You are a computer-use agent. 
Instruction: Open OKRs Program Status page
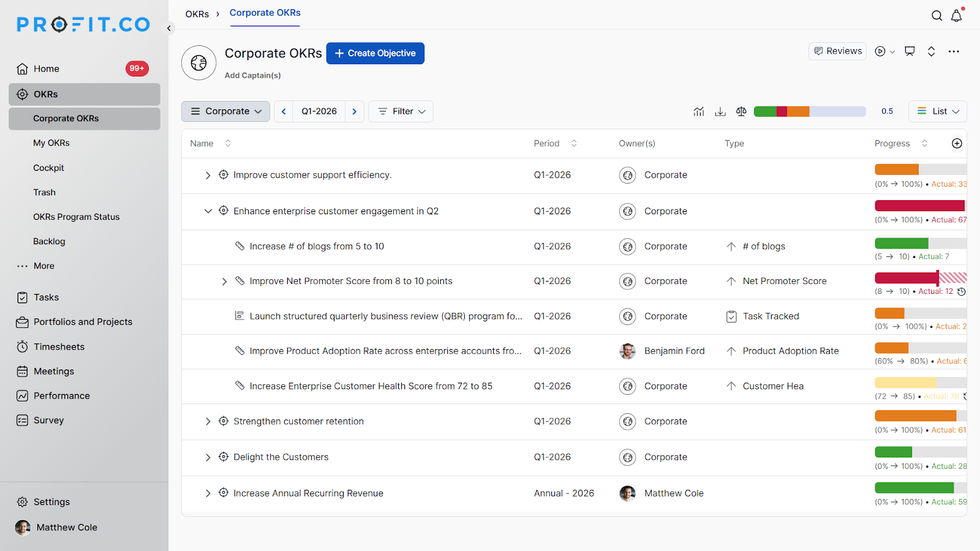click(x=77, y=217)
